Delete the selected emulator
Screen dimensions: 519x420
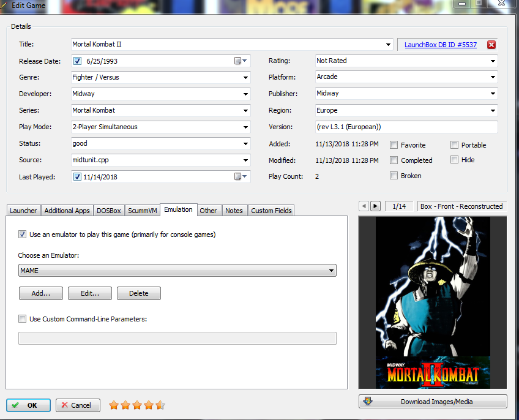(x=139, y=293)
